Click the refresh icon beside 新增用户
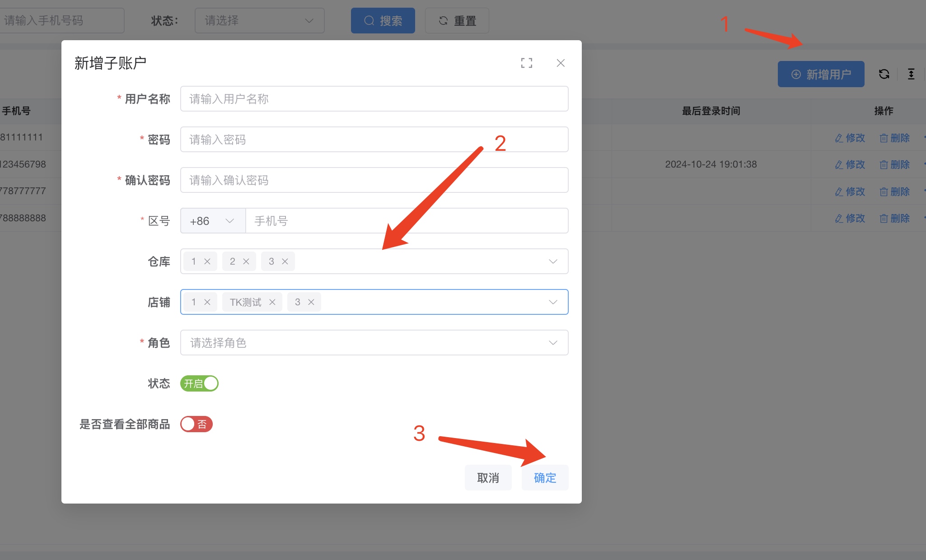Screen dimensions: 926x560 coord(884,74)
